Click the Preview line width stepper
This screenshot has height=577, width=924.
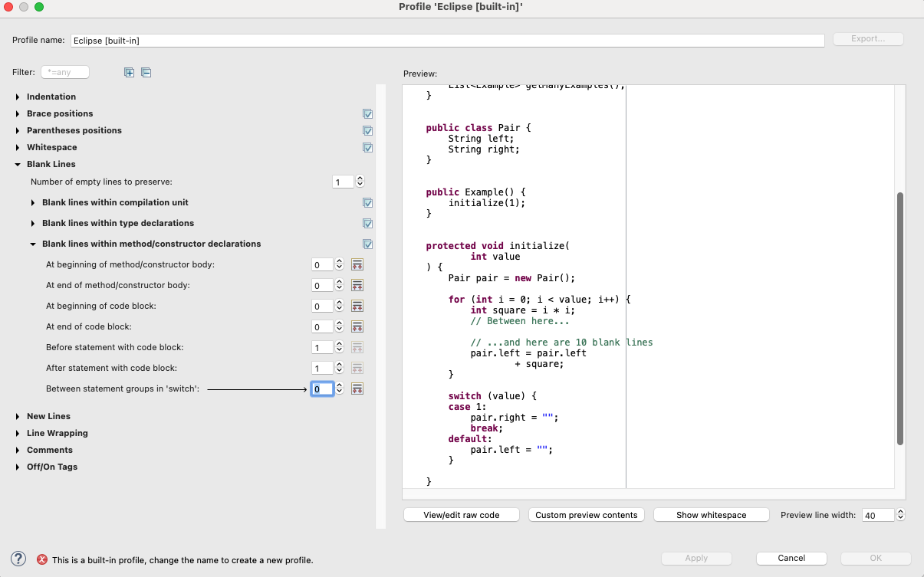point(900,515)
